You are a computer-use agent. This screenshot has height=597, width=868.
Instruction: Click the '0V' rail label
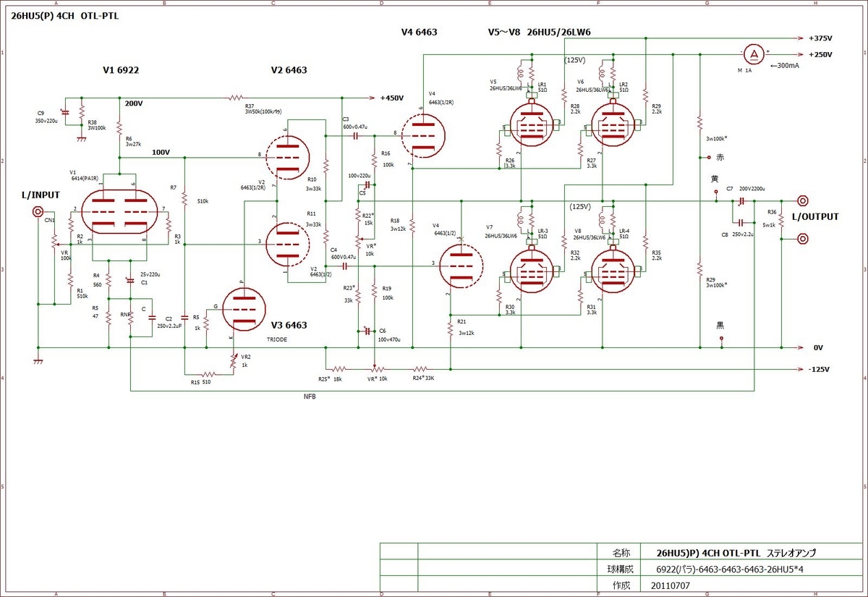pyautogui.click(x=818, y=347)
